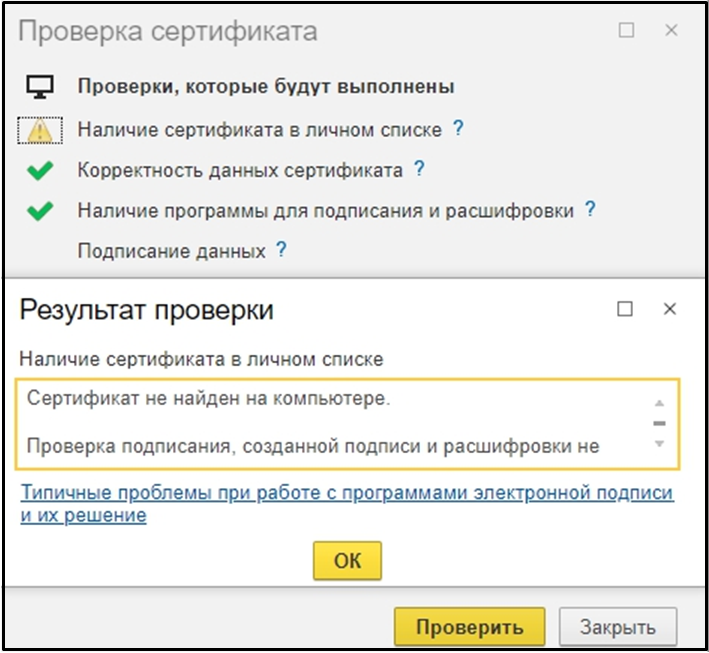Click the Закрыть button
Viewport: 709px width, 653px height.
(618, 627)
